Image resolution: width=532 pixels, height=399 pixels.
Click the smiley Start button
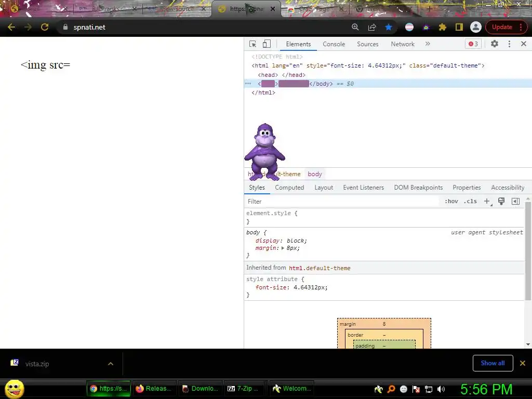[15, 389]
